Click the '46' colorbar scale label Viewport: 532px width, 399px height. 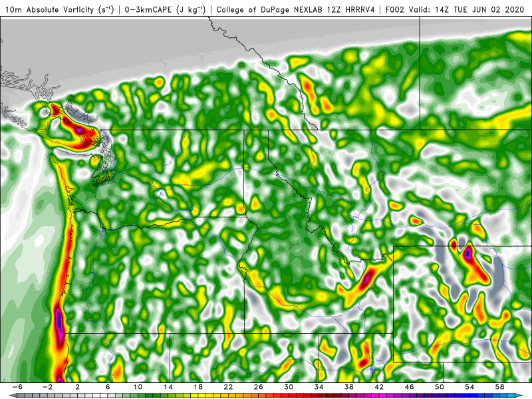click(x=409, y=387)
